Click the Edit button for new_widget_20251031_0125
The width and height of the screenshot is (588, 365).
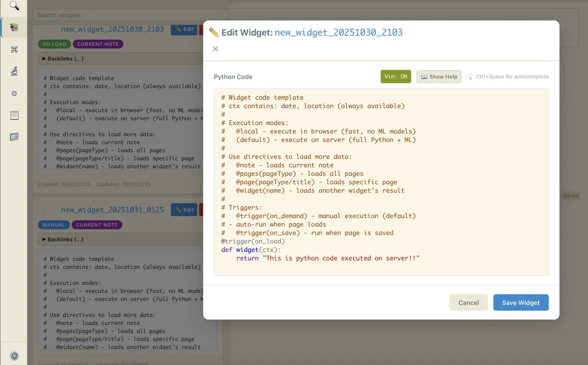pyautogui.click(x=184, y=210)
